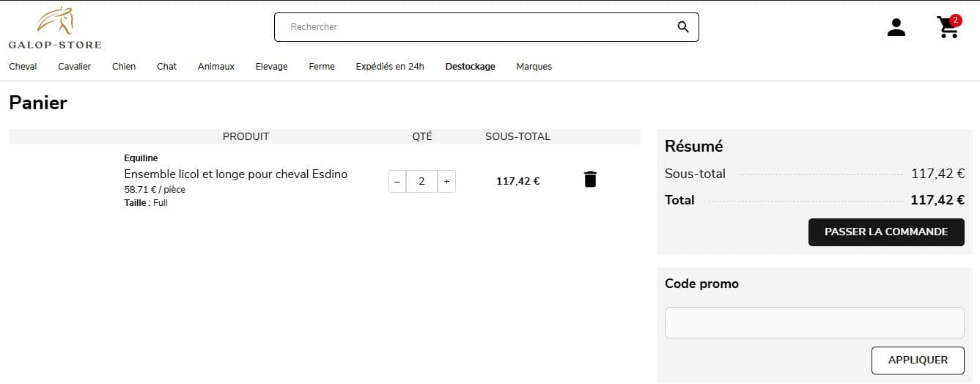Open the Animaux menu
The image size is (980, 384).
pos(216,67)
